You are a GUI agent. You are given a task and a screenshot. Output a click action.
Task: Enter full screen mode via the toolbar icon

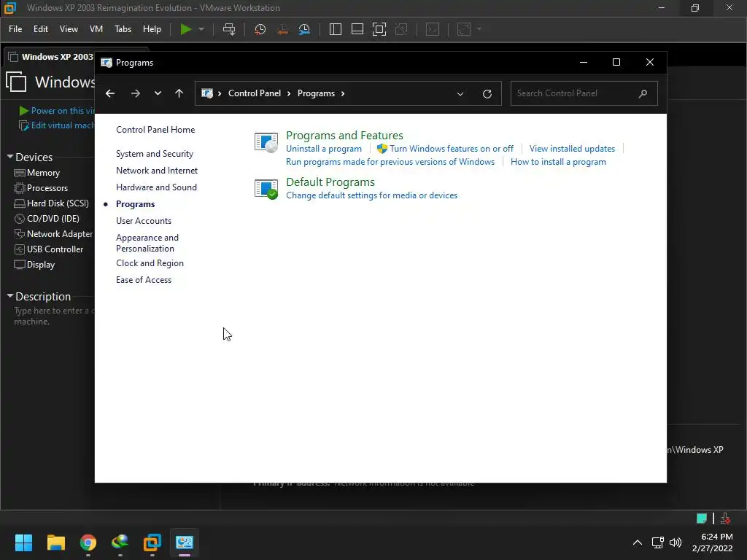point(379,29)
